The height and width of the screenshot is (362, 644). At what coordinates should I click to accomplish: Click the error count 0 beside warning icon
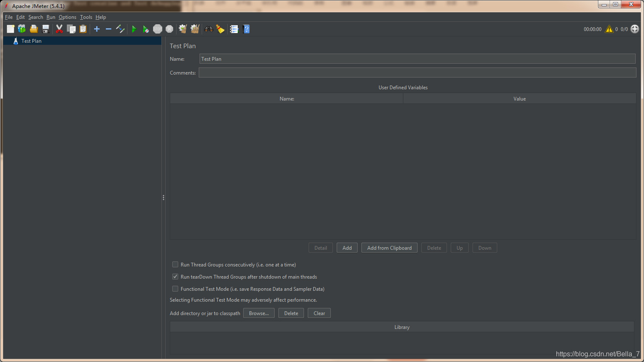click(616, 29)
